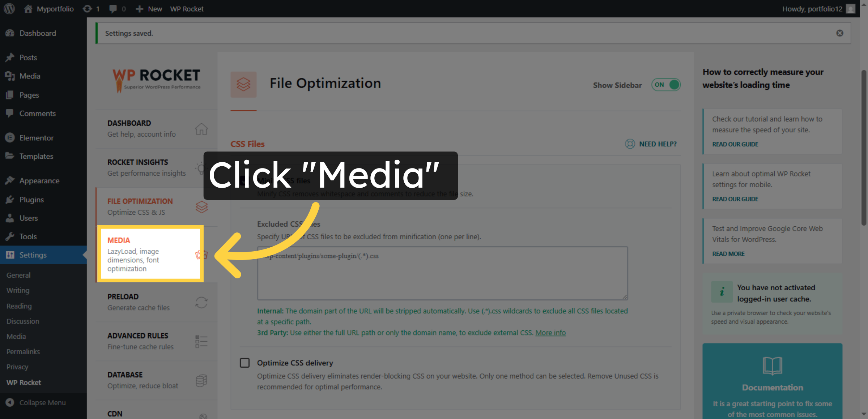Expand the New menu in admin bar

tap(149, 8)
